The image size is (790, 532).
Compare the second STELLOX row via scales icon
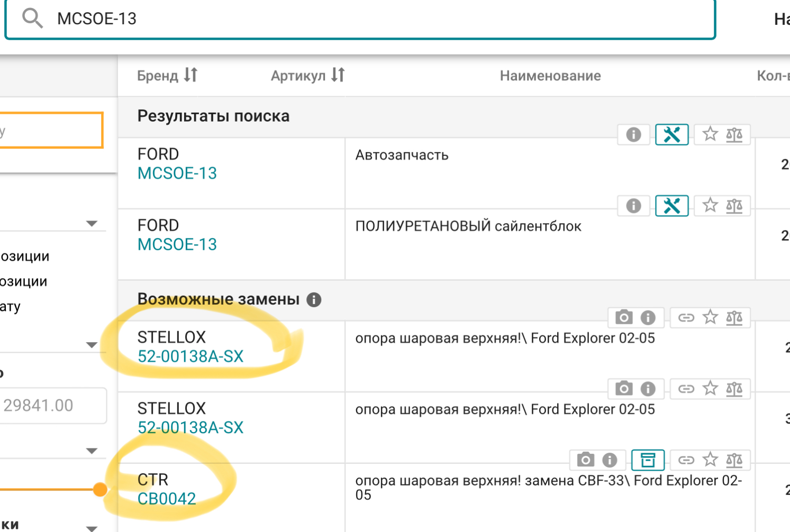pyautogui.click(x=734, y=389)
